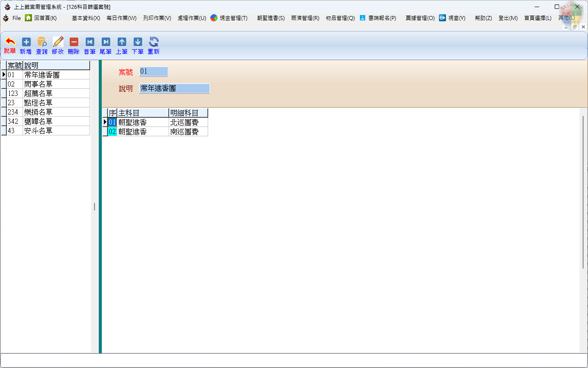Jump to first record with 首筆
This screenshot has width=588, height=368.
pos(90,42)
